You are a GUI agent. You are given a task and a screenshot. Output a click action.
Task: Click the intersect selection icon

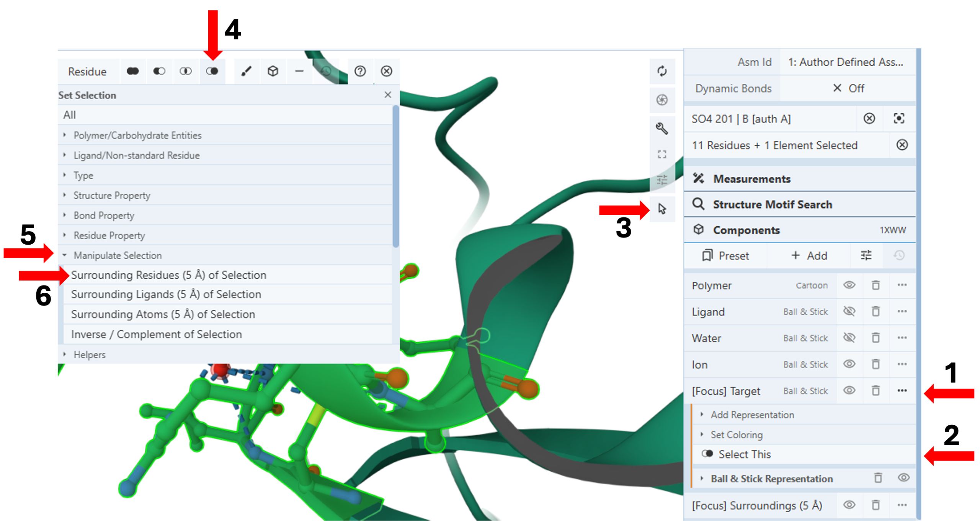186,71
